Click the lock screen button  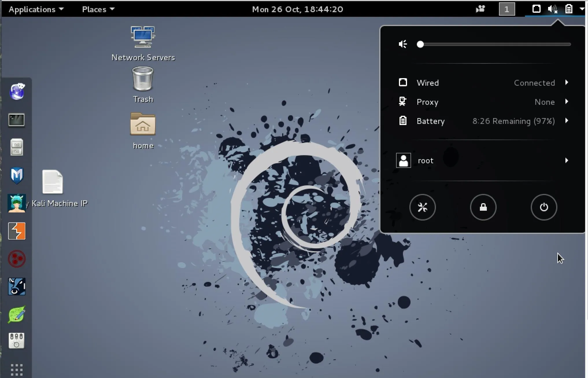pyautogui.click(x=483, y=207)
